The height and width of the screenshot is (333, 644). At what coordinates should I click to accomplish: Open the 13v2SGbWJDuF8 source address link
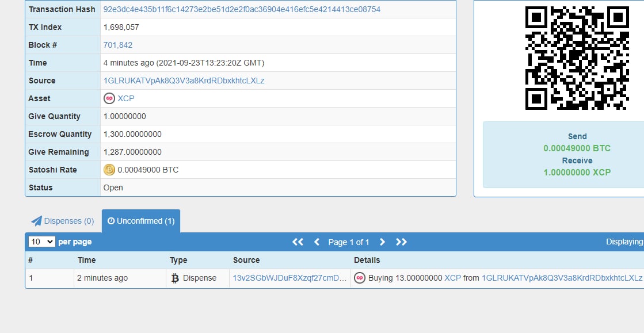(x=289, y=278)
